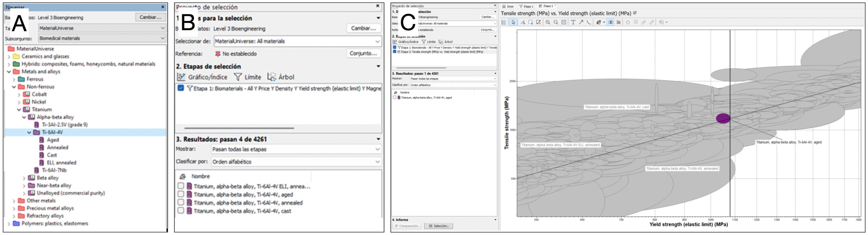Select the curve line drawing tool

click(589, 22)
